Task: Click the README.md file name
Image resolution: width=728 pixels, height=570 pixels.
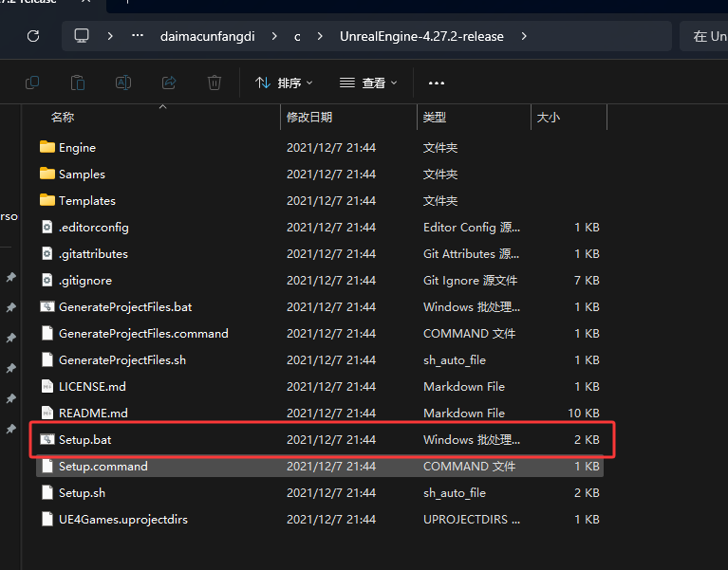Action: point(93,414)
